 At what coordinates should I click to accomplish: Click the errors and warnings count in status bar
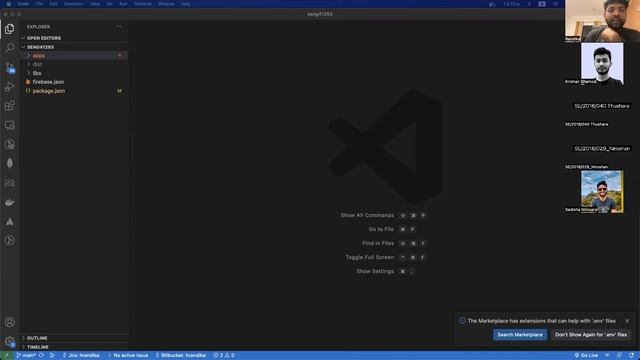[224, 356]
